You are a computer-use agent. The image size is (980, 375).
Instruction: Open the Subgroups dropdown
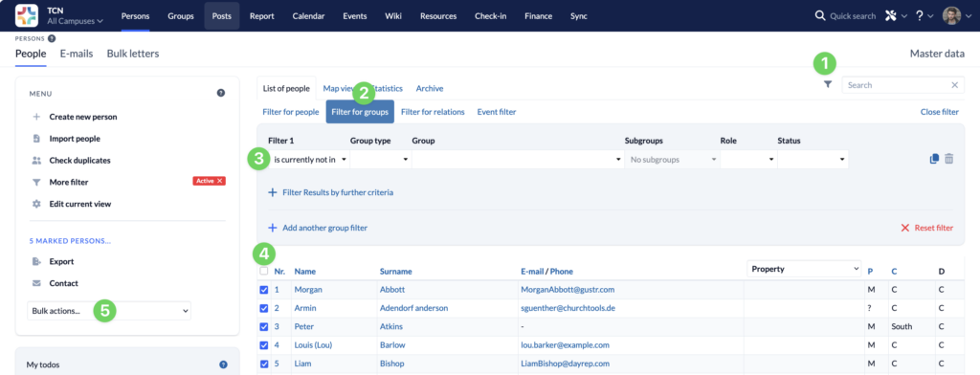673,160
